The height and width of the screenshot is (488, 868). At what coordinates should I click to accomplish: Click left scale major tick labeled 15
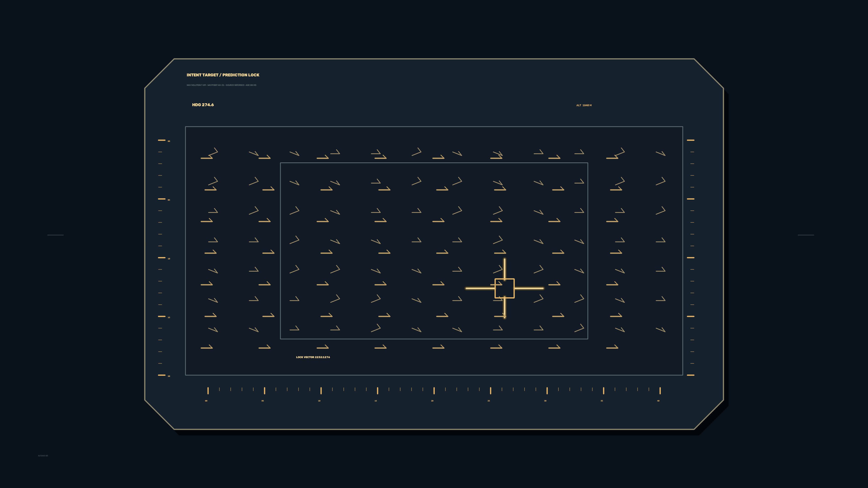(162, 317)
